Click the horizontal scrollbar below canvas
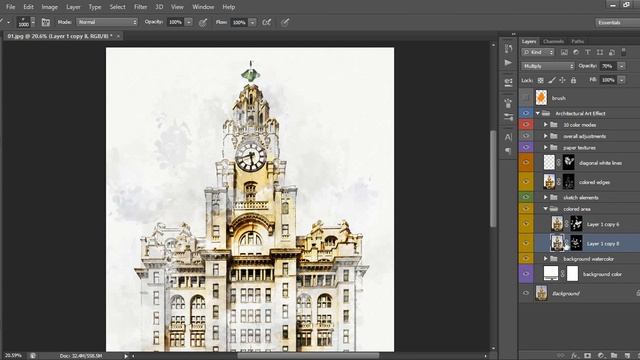Viewport: 640px width, 360px height. pos(308,356)
